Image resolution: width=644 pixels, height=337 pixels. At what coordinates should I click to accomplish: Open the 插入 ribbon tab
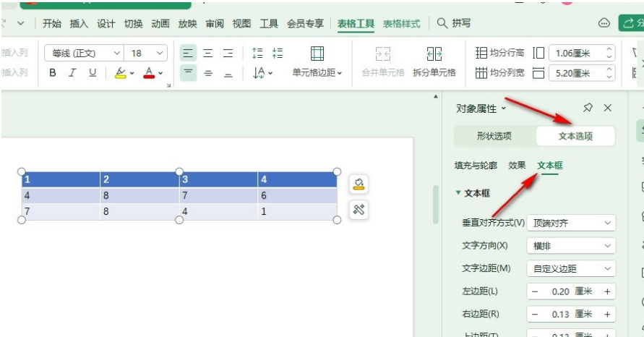(79, 24)
